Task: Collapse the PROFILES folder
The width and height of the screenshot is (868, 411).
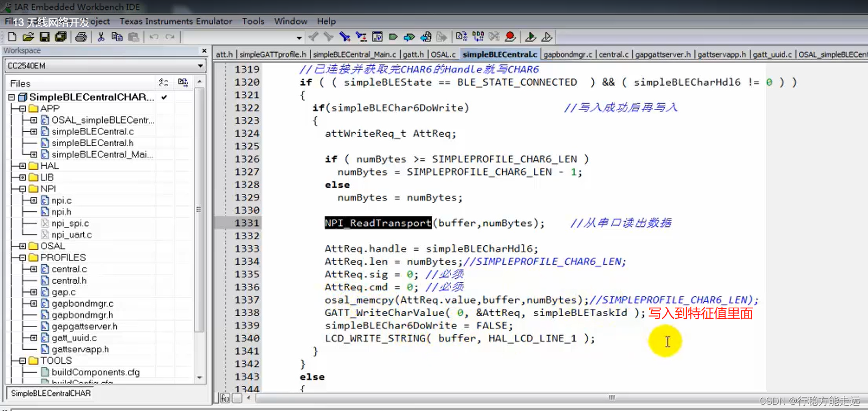Action: [x=23, y=257]
